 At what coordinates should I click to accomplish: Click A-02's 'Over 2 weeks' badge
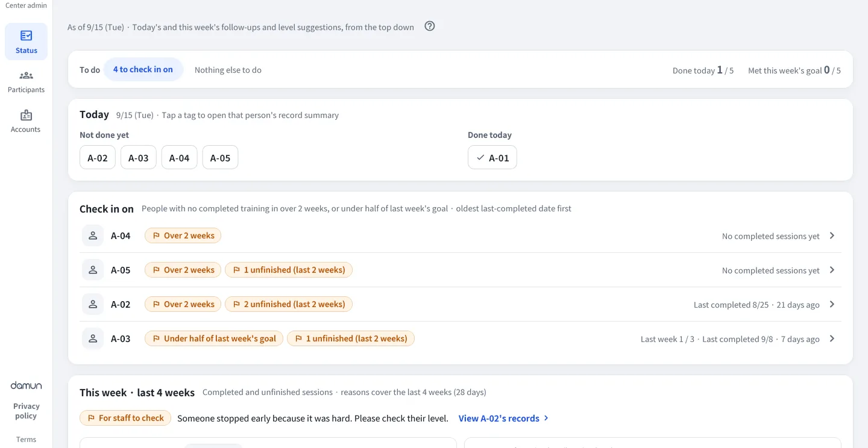click(183, 304)
